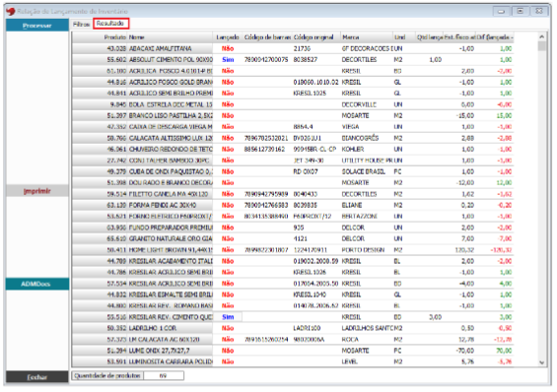Select row KRESILAR ACABAMENTO ITALI
This screenshot has width=557, height=392.
coord(293,261)
